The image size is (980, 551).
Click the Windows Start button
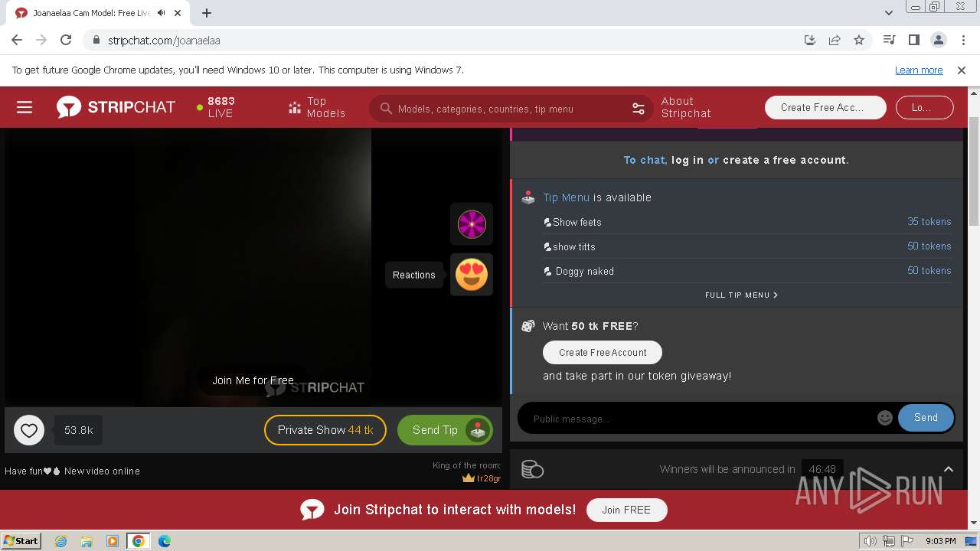point(21,541)
